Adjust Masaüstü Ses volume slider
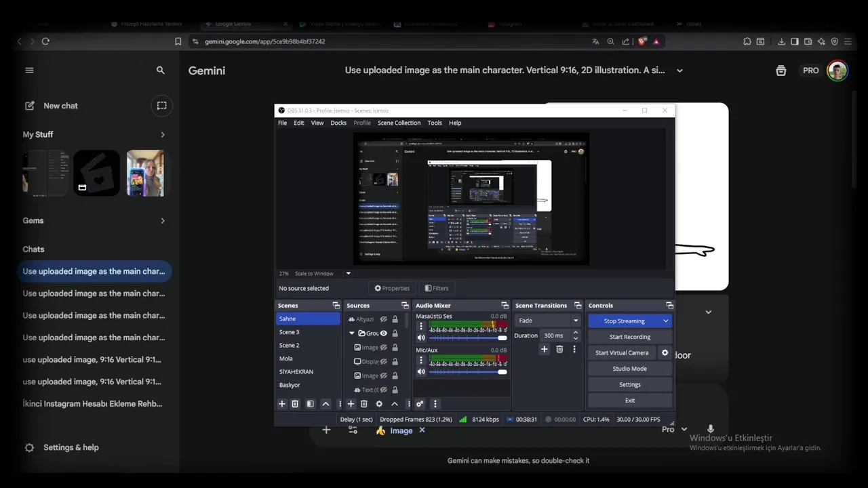The image size is (868, 488). [468, 338]
